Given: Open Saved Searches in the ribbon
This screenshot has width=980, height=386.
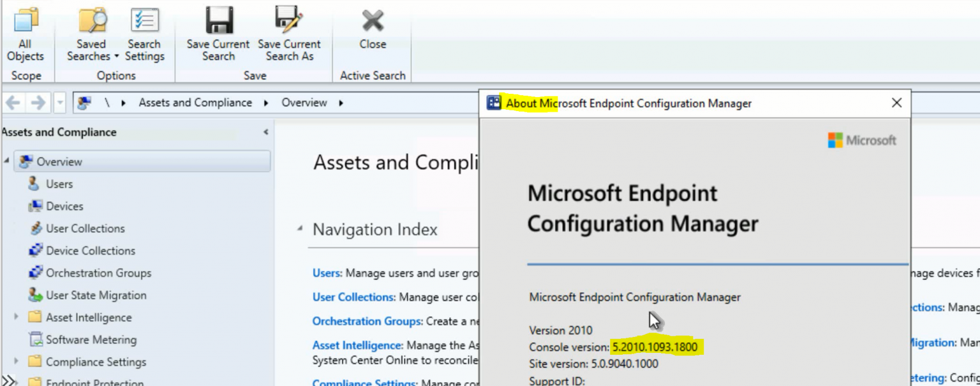Looking at the screenshot, I should click(x=93, y=34).
